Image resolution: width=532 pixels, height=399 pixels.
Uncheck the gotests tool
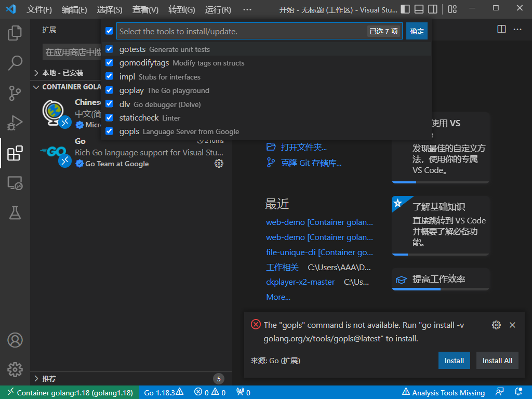(109, 49)
